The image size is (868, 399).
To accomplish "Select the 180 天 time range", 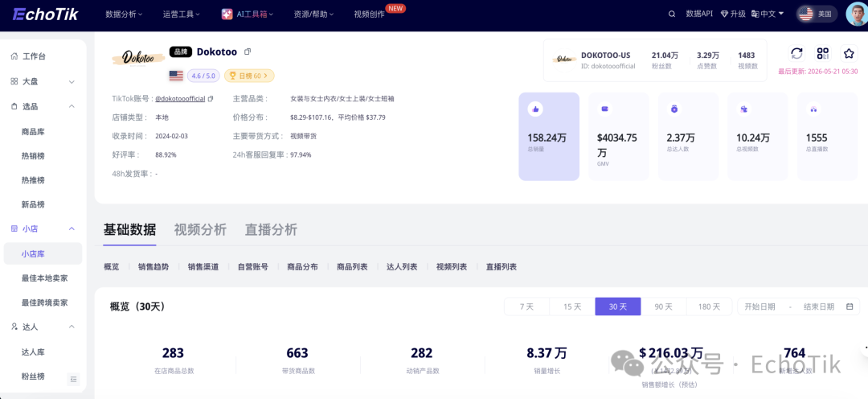I will [709, 306].
